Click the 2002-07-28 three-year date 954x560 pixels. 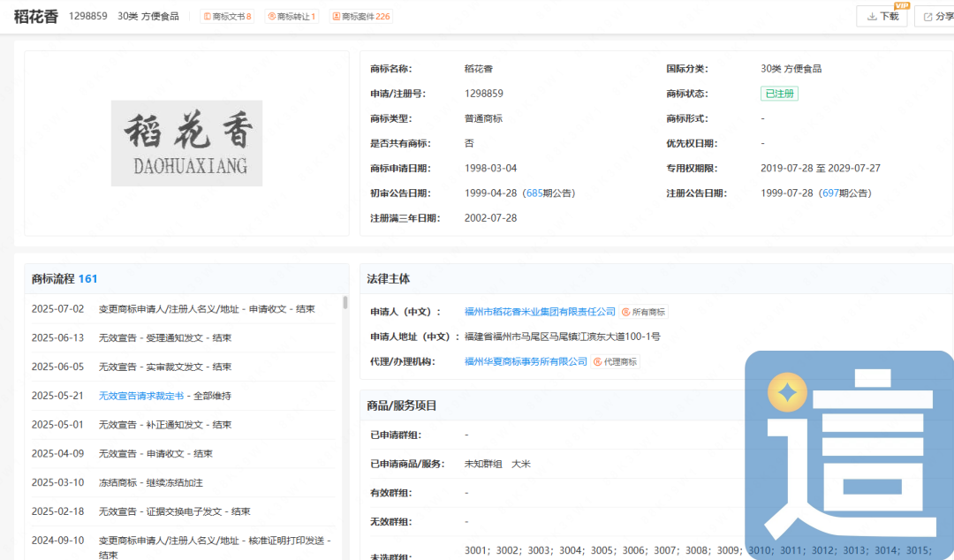coord(490,218)
